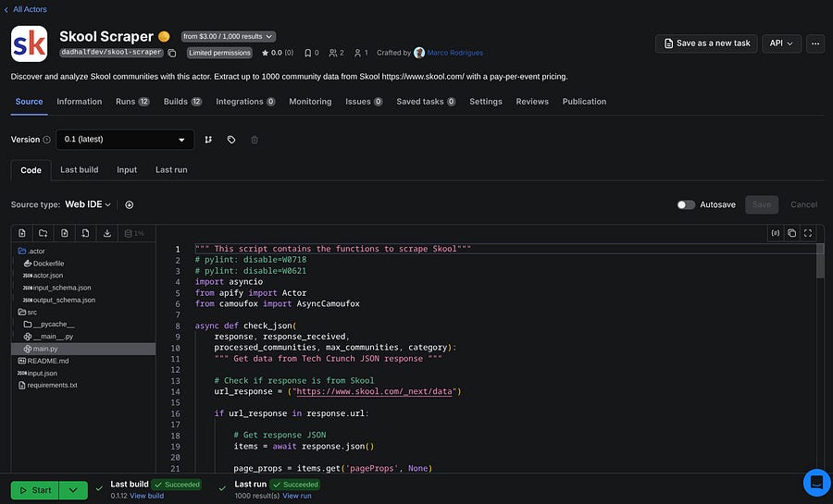Open the View run link

tap(296, 497)
